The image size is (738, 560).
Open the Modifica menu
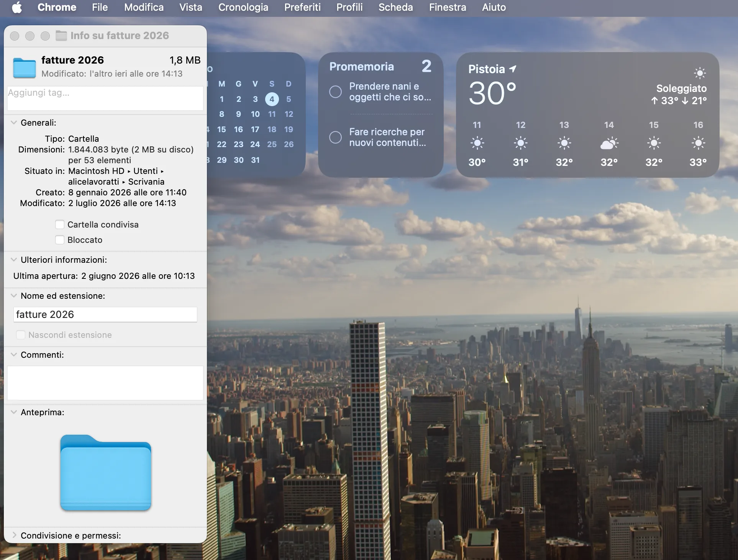[144, 7]
